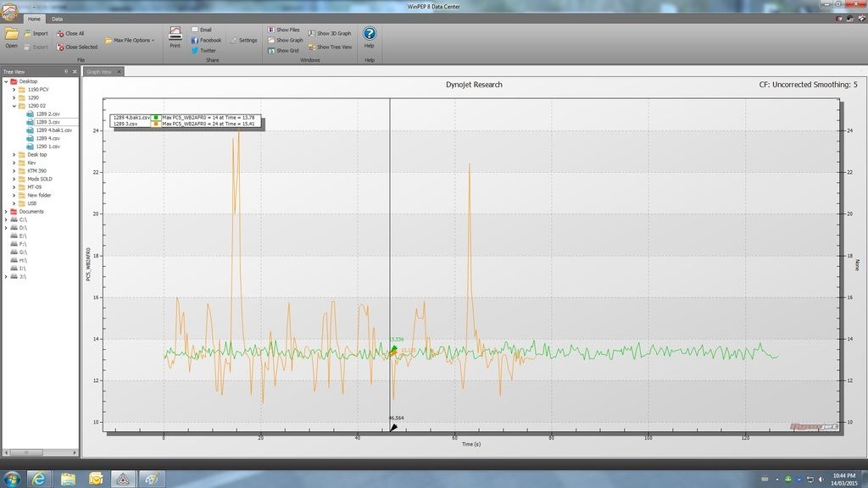868x488 pixels.
Task: Open File Explorer from taskbar
Action: pyautogui.click(x=68, y=480)
